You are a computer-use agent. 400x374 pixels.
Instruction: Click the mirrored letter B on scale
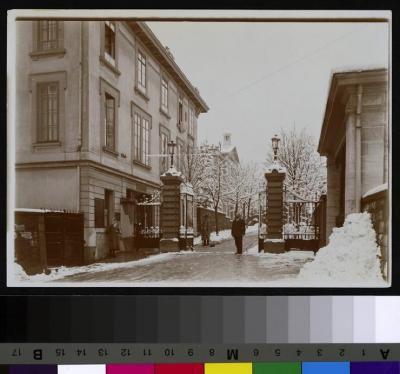38,354
